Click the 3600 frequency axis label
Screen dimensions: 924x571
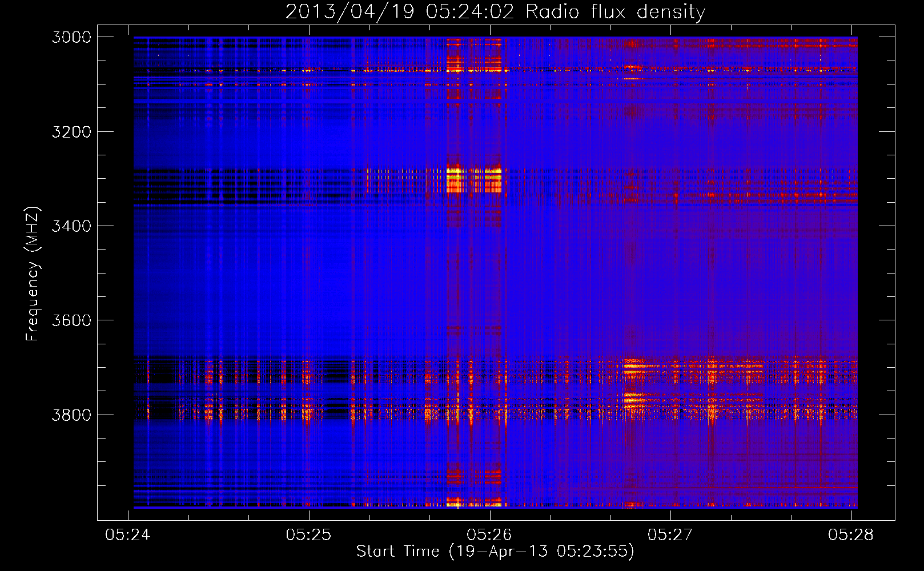[71, 320]
